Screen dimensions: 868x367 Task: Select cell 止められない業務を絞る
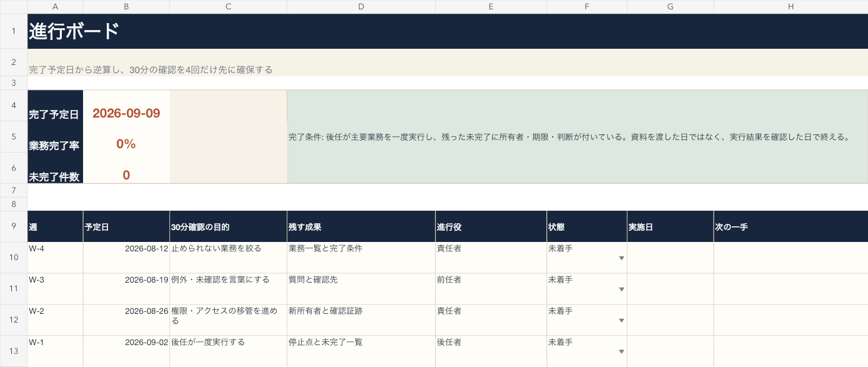click(229, 258)
